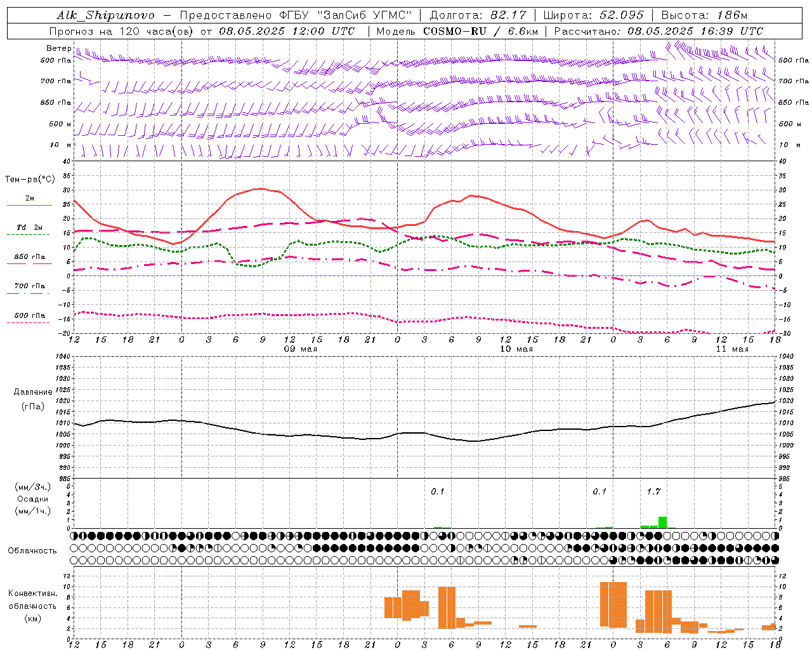Click the red line sample under '2м'

pyautogui.click(x=29, y=206)
